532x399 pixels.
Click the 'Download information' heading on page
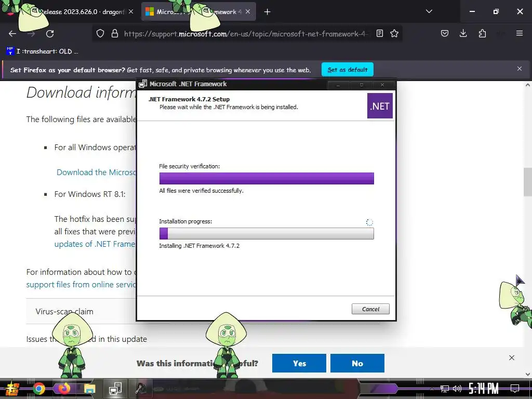pos(82,92)
